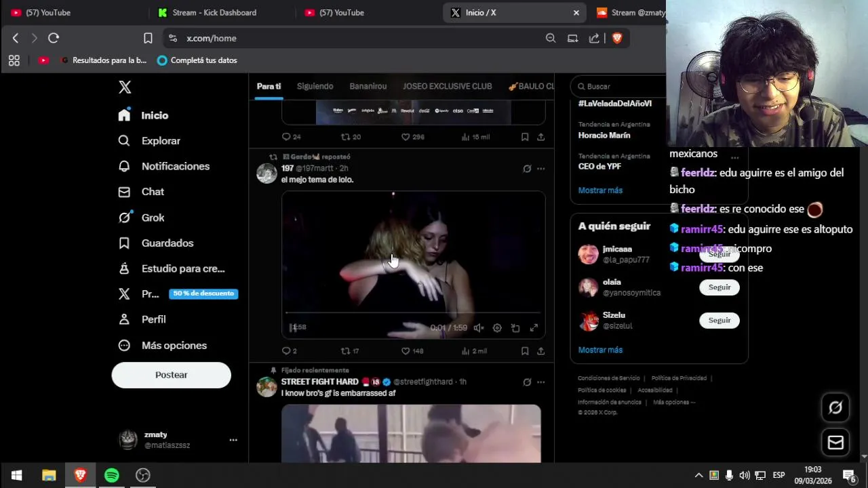The width and height of the screenshot is (868, 488).
Task: Reload the x.com page
Action: (54, 39)
